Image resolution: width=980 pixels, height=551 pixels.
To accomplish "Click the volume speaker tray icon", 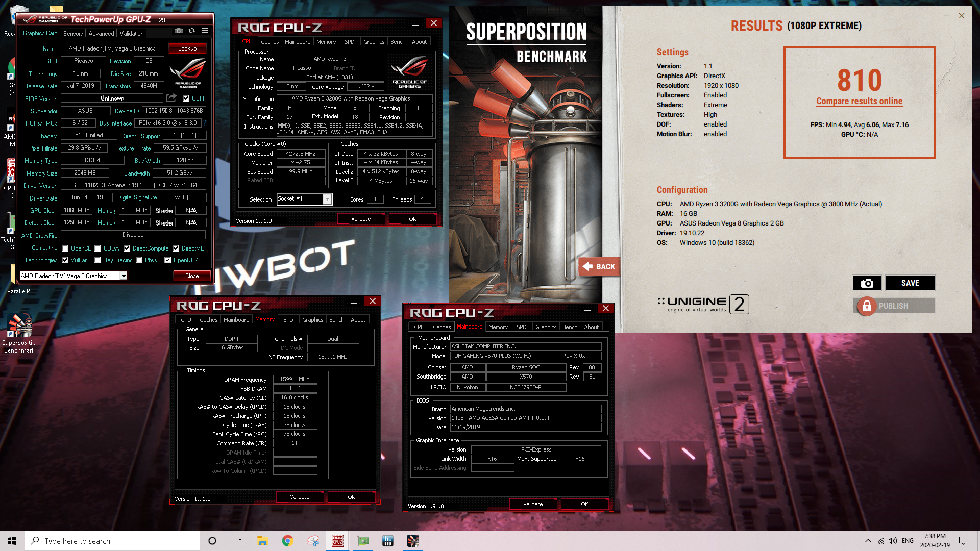I will tap(893, 541).
